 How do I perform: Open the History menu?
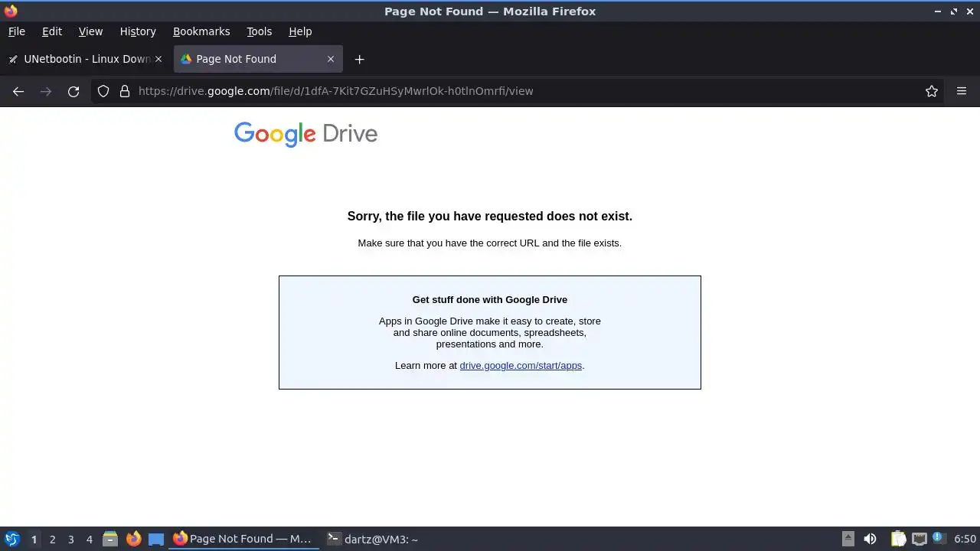click(x=138, y=31)
